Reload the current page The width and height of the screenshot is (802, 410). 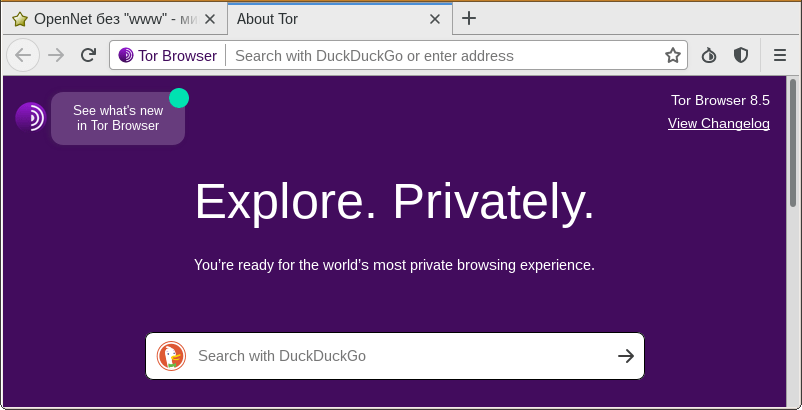click(88, 55)
